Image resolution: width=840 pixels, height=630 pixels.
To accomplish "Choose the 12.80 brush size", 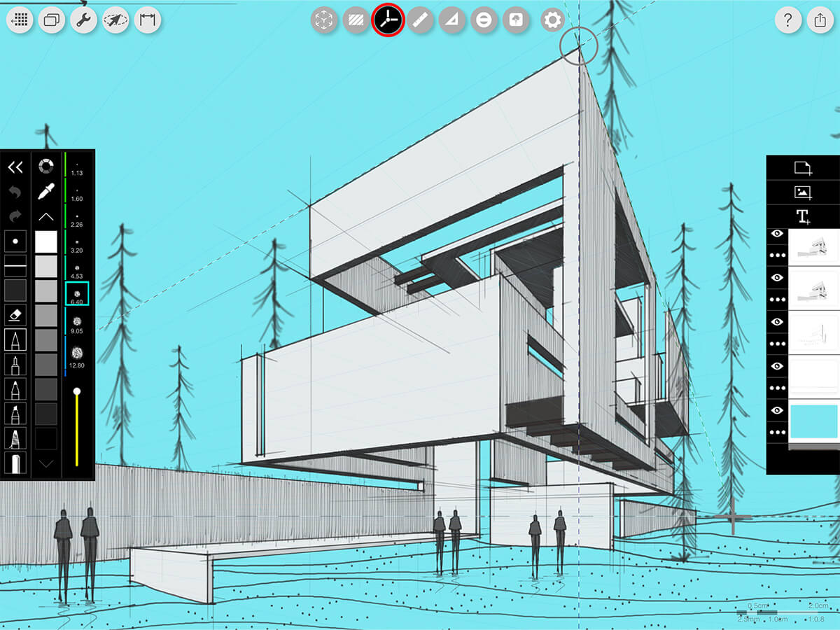I will [x=77, y=356].
